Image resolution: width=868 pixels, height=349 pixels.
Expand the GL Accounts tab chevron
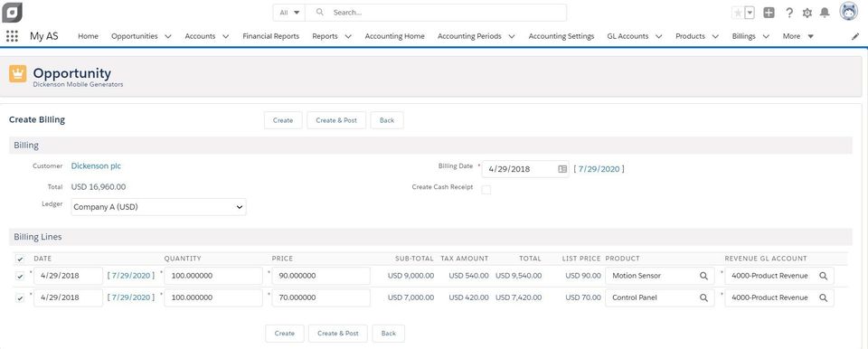coord(659,36)
